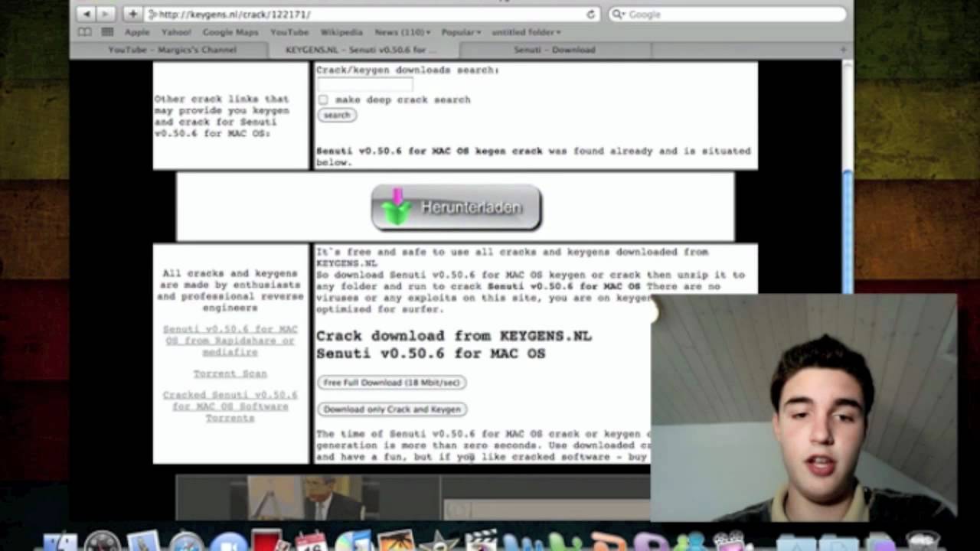Viewport: 980px width, 551px height.
Task: Open the Yahoo! bookmark
Action: pyautogui.click(x=176, y=32)
